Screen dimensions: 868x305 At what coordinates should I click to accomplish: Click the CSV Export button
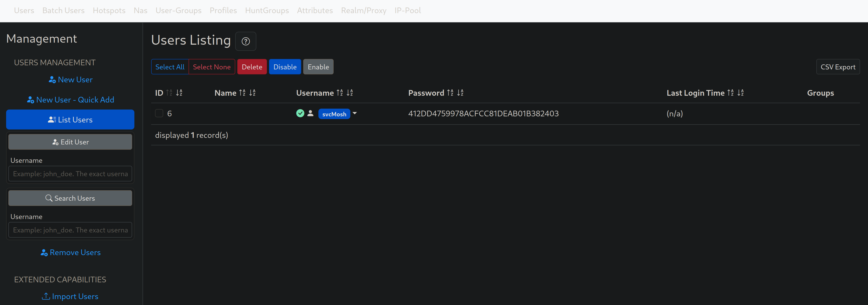click(x=838, y=66)
